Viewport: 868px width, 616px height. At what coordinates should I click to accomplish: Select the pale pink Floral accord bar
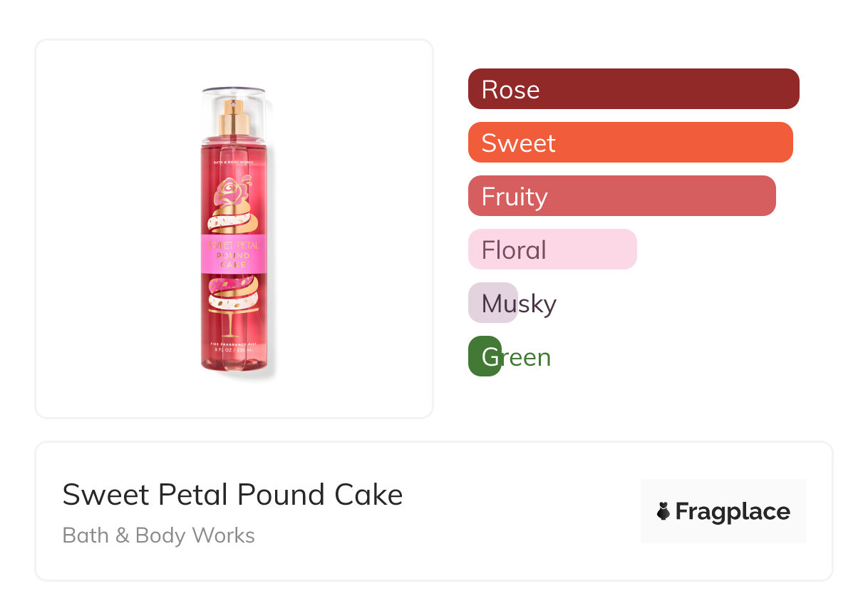pyautogui.click(x=552, y=250)
